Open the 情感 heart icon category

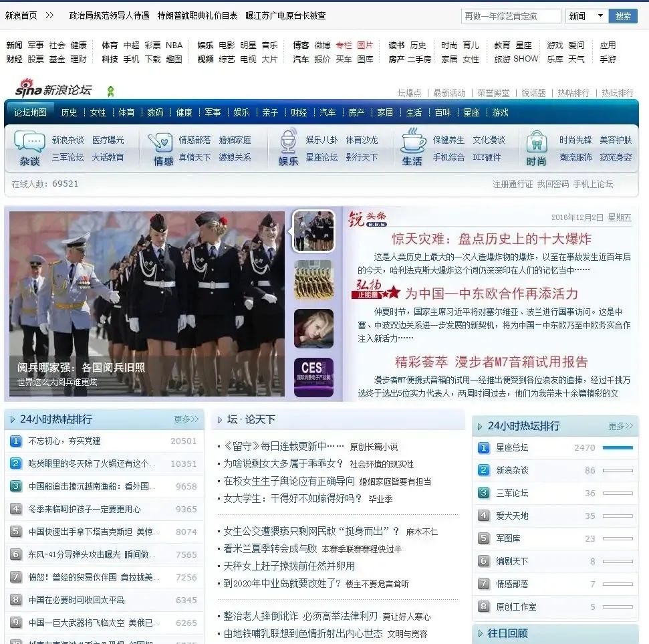tap(160, 142)
